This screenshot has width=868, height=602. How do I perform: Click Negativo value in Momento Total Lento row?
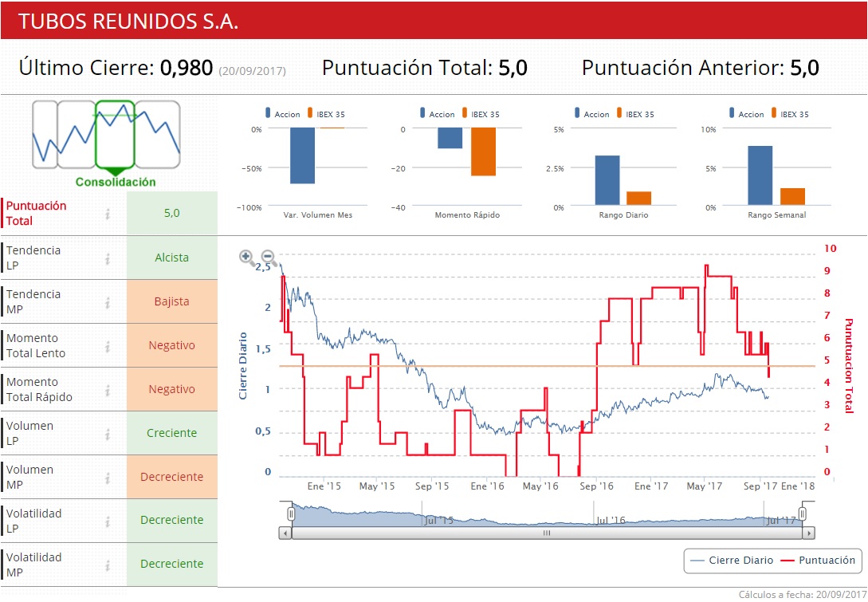pyautogui.click(x=171, y=345)
